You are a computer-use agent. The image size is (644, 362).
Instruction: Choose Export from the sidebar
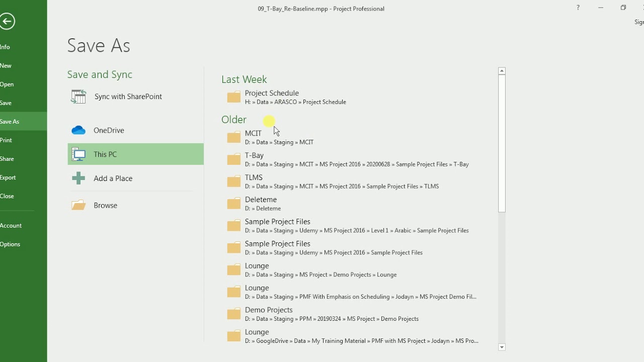pos(8,177)
